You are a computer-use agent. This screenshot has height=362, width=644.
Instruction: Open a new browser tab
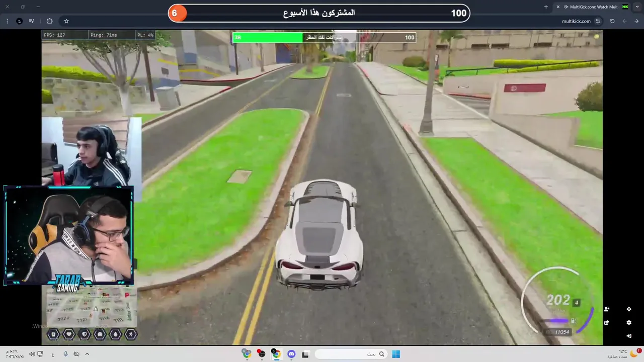546,7
